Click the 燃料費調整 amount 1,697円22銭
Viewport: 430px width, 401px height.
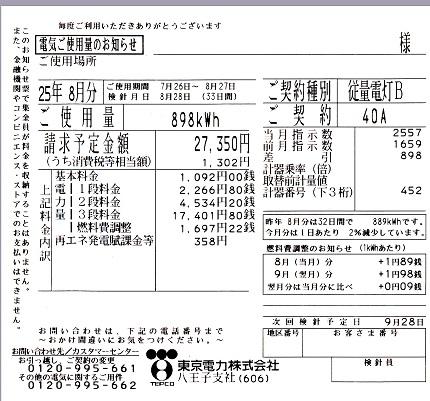pyautogui.click(x=217, y=228)
